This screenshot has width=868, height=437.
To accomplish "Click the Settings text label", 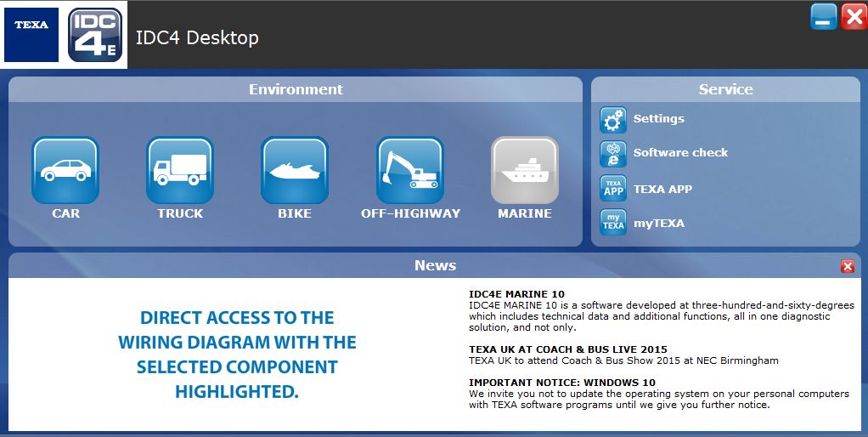I will coord(658,119).
